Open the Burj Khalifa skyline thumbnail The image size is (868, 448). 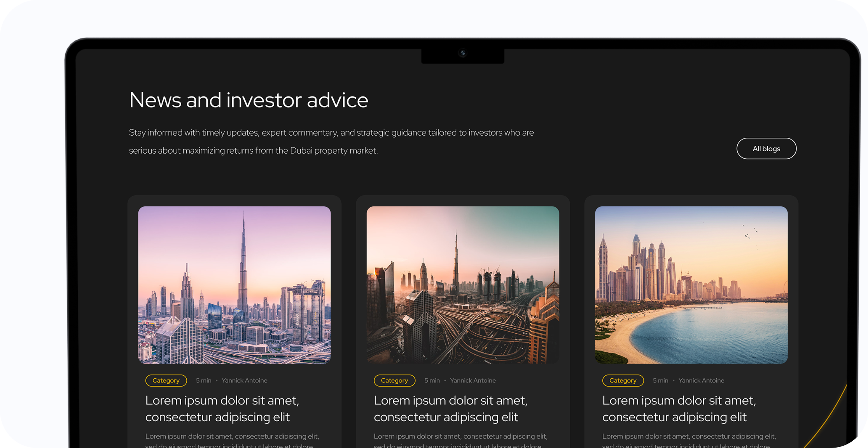click(234, 285)
